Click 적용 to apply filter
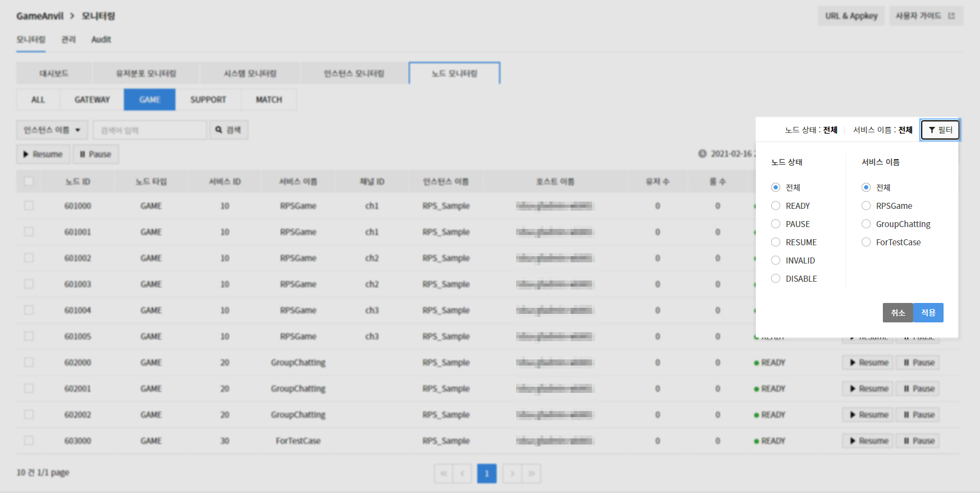Screen dimensions: 980x493 click(x=928, y=313)
